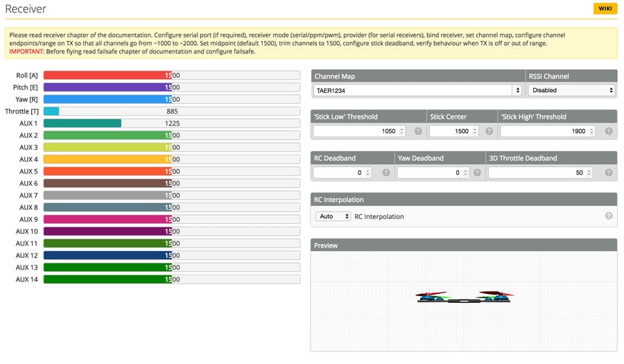This screenshot has height=364, width=624.
Task: Click the quadcopter model in Preview
Action: (x=464, y=297)
